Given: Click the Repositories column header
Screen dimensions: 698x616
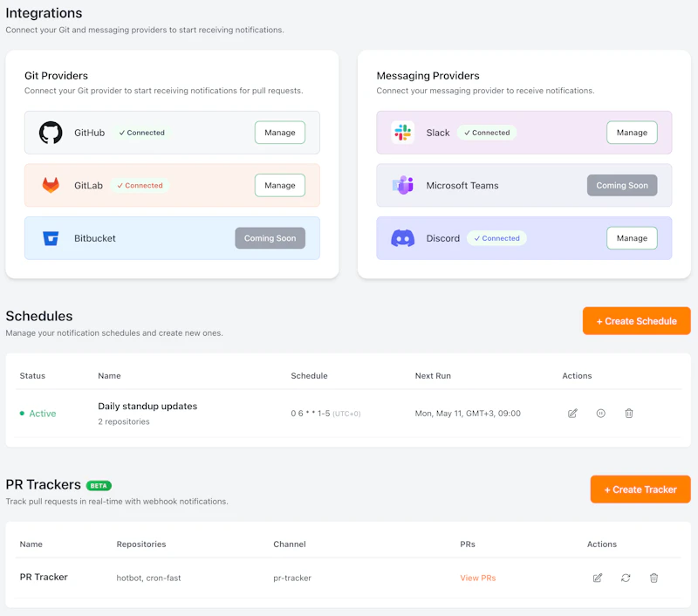Looking at the screenshot, I should [x=141, y=544].
